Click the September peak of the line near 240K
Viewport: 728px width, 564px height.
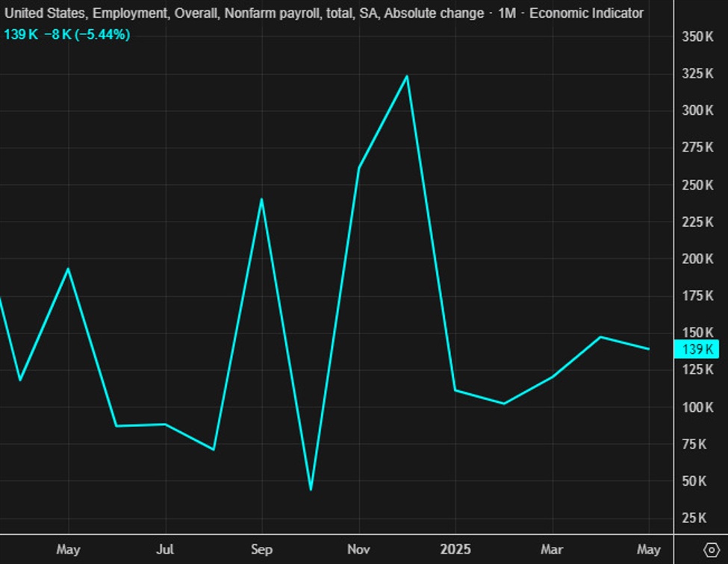tap(261, 199)
